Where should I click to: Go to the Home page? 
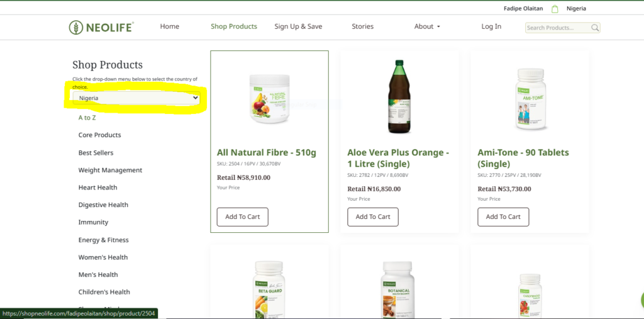click(x=170, y=26)
